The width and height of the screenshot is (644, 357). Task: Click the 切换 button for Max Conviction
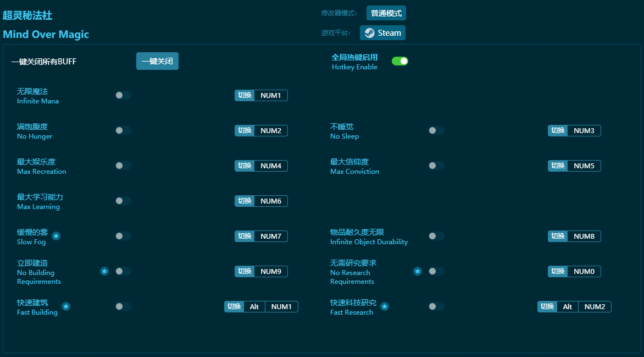click(x=558, y=166)
